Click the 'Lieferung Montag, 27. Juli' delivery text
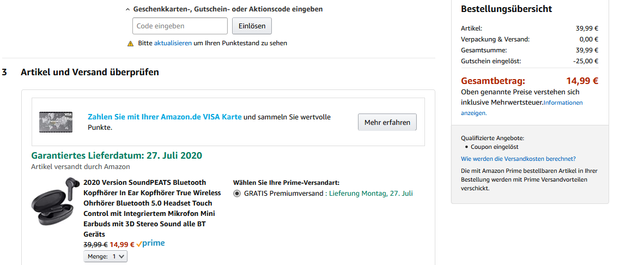Image resolution: width=644 pixels, height=265 pixels. tap(371, 194)
